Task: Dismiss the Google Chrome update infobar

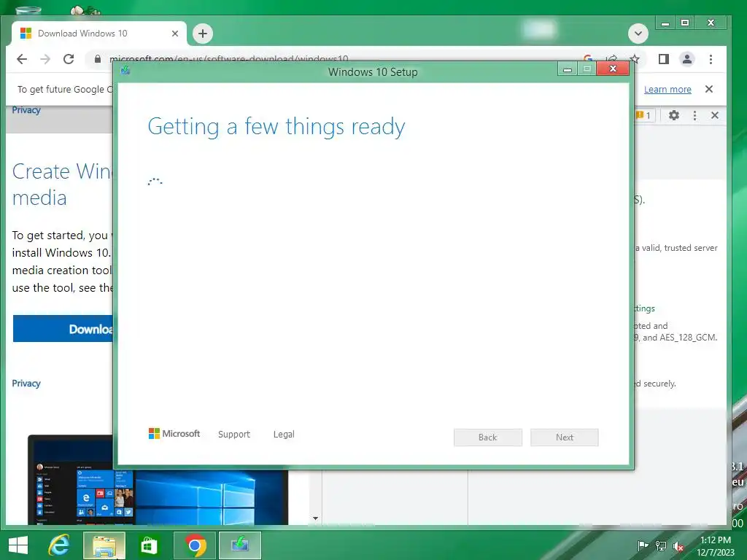Action: pos(709,89)
